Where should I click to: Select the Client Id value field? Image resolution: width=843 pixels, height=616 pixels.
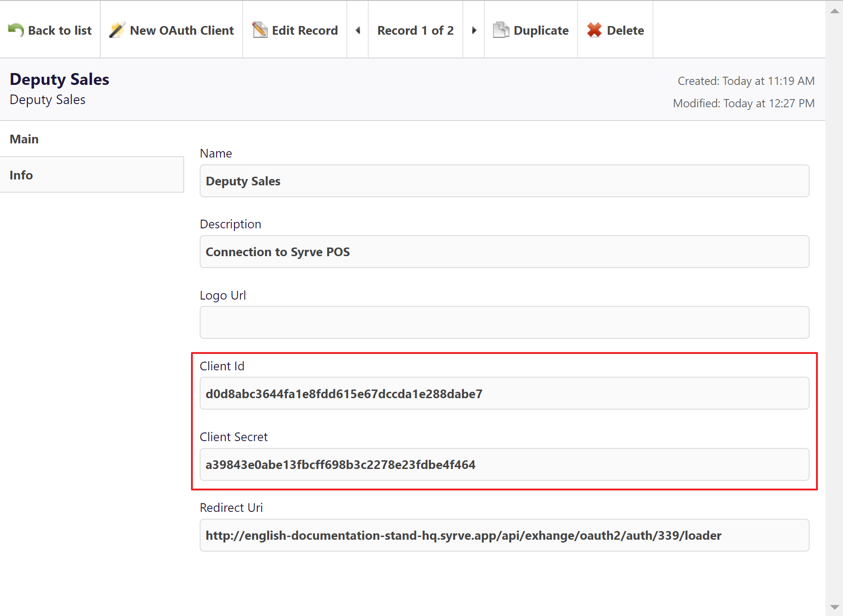coord(504,393)
